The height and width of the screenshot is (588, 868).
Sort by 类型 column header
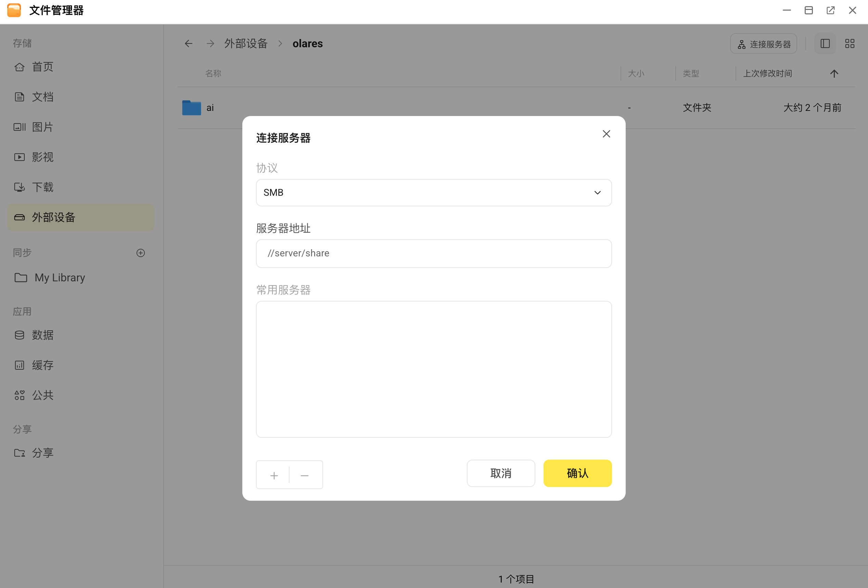pos(691,74)
